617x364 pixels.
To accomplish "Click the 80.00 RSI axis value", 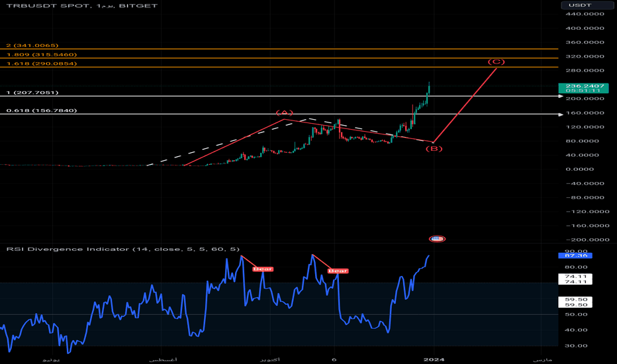I will 576,267.
